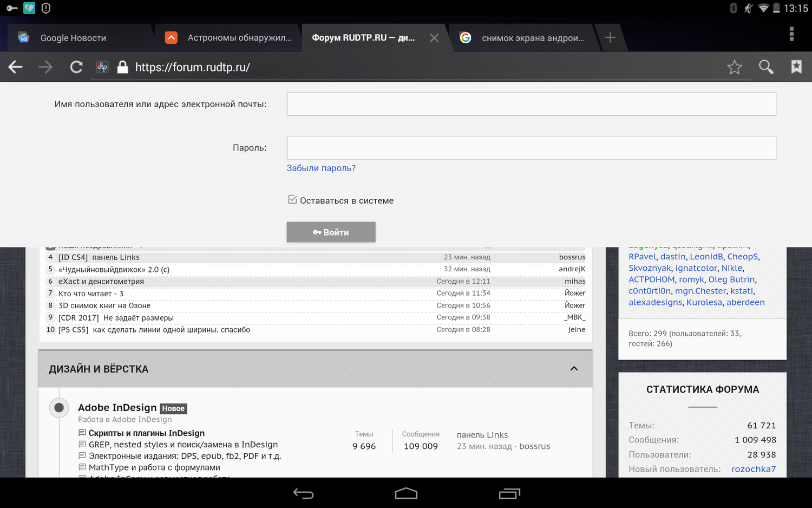The width and height of the screenshot is (812, 508).
Task: Open browser three-dot overflow menu
Action: [791, 34]
